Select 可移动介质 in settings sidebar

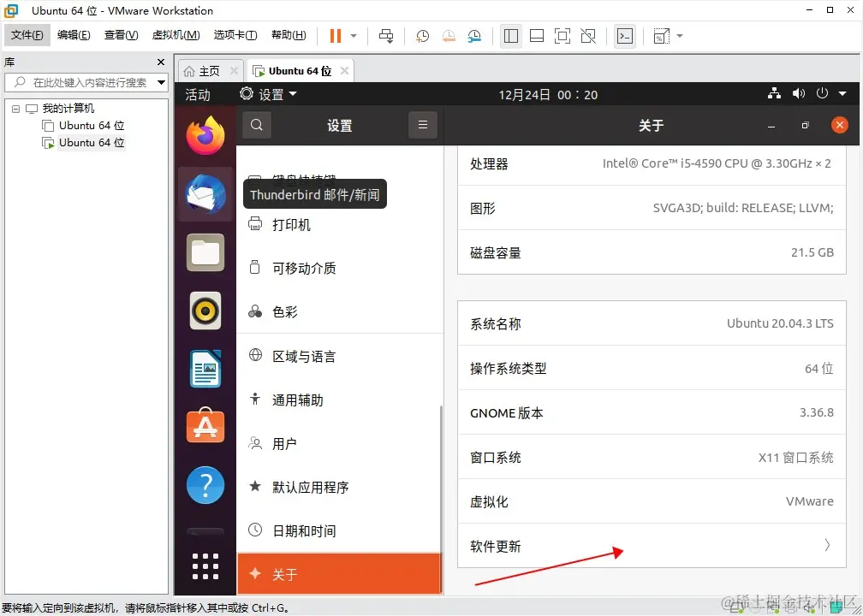(x=340, y=268)
